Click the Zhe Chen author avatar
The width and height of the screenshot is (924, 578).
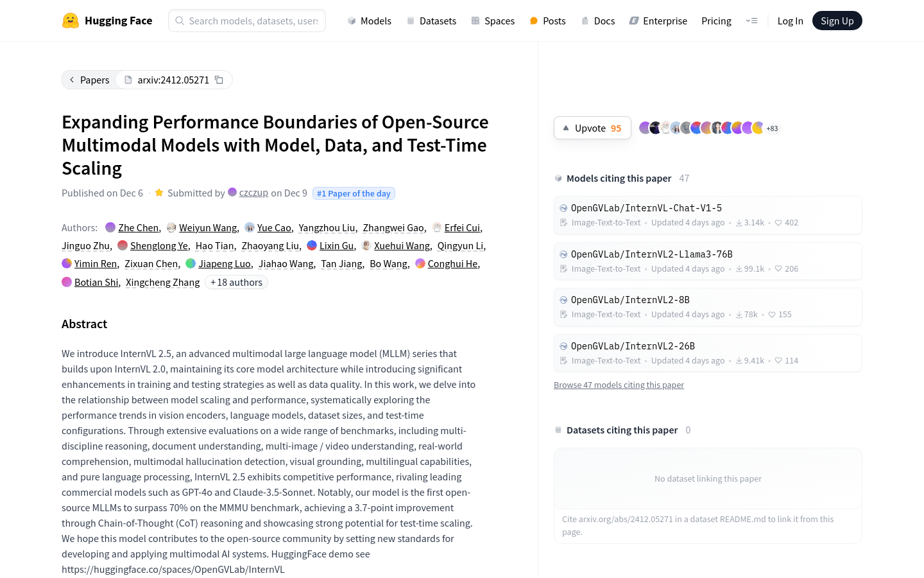coord(110,227)
